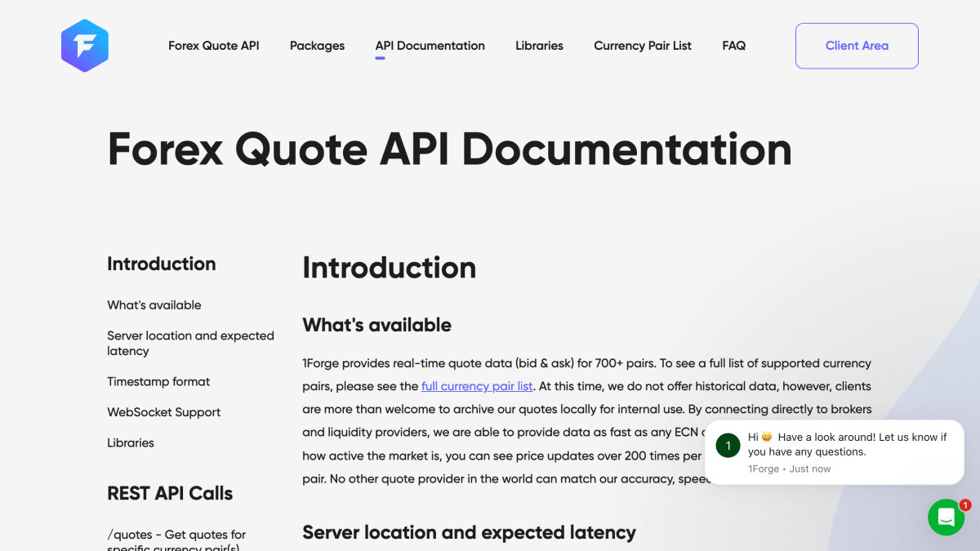Open Libraries in top navigation
Viewport: 980px width, 551px height.
pos(539,46)
